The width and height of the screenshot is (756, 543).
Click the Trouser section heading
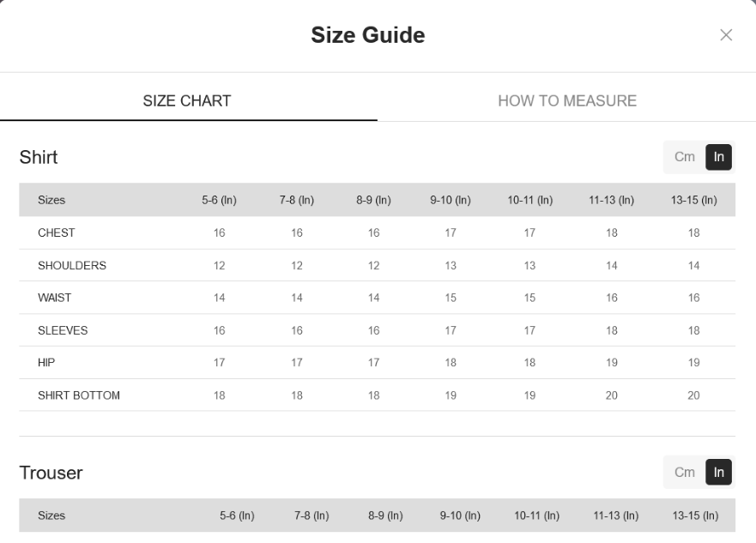(x=51, y=473)
